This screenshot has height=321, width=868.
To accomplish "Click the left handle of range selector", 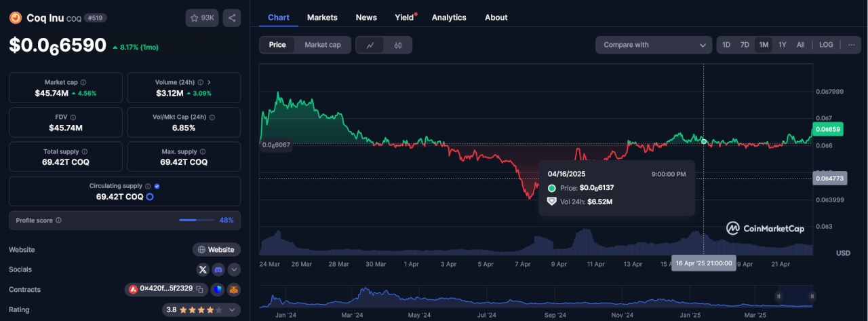I will (778, 297).
